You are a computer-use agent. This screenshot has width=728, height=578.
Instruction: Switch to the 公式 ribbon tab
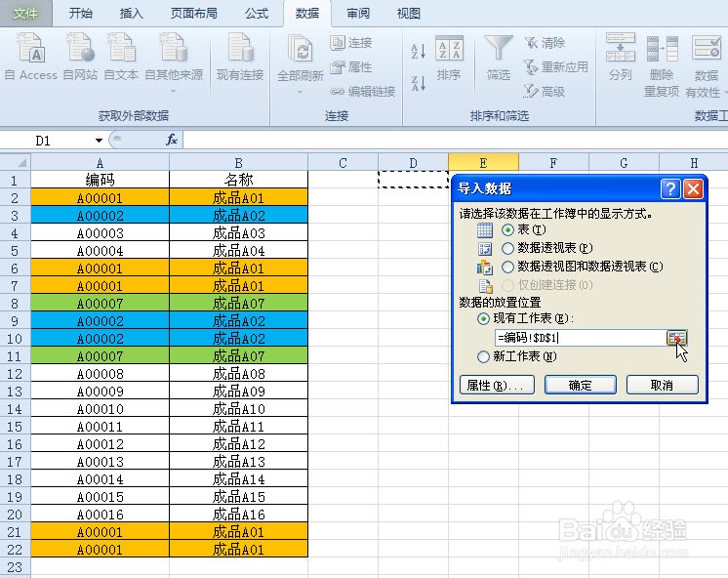pos(257,13)
